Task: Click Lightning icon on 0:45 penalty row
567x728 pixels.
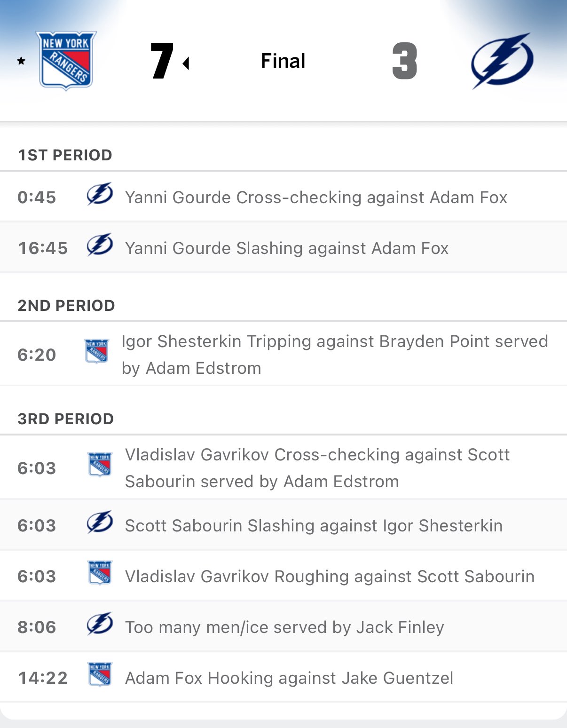Action: 100,194
